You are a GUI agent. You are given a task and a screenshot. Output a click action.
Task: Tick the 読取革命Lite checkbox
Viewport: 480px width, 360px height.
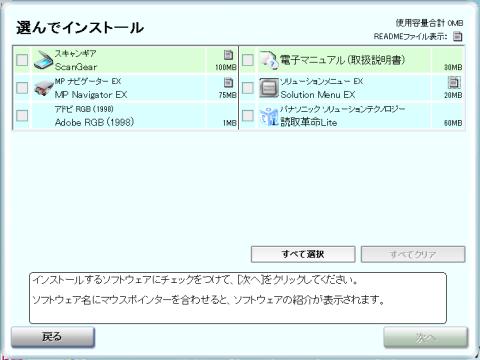[x=248, y=116]
